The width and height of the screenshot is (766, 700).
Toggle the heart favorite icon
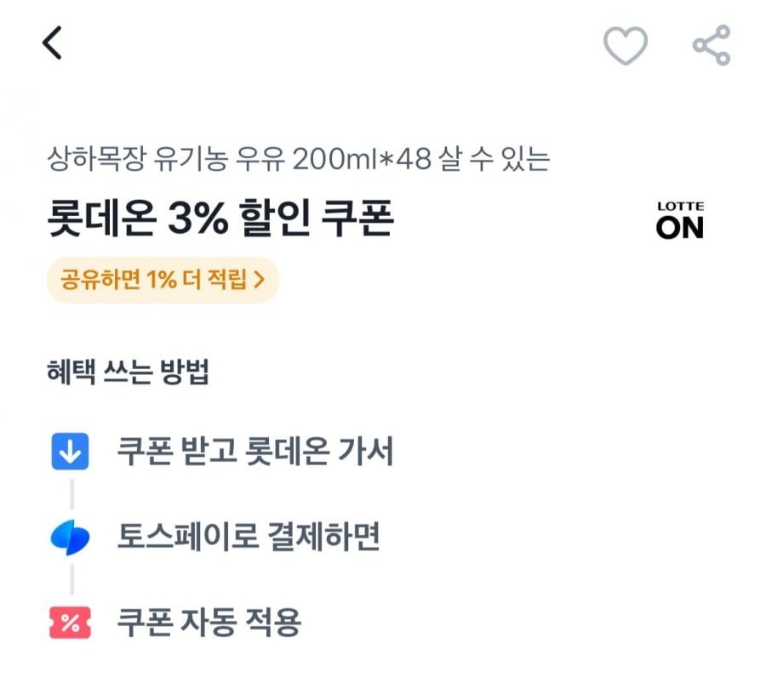coord(626,45)
